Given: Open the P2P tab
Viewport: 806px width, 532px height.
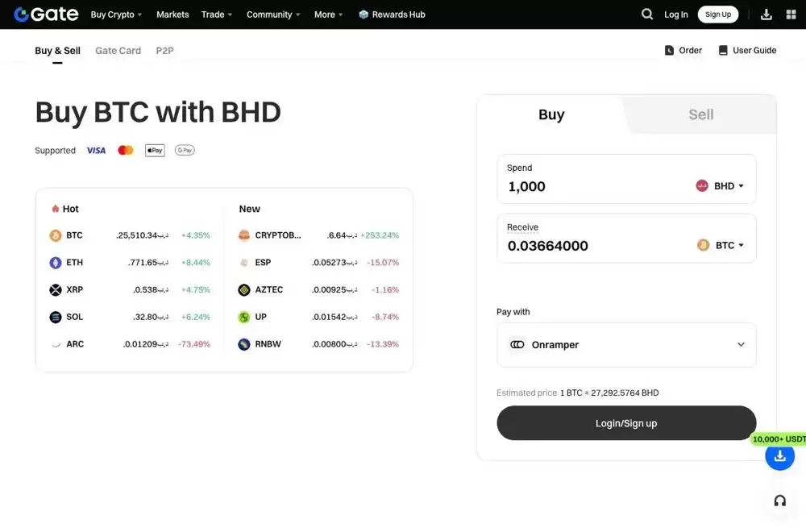Looking at the screenshot, I should pos(164,50).
